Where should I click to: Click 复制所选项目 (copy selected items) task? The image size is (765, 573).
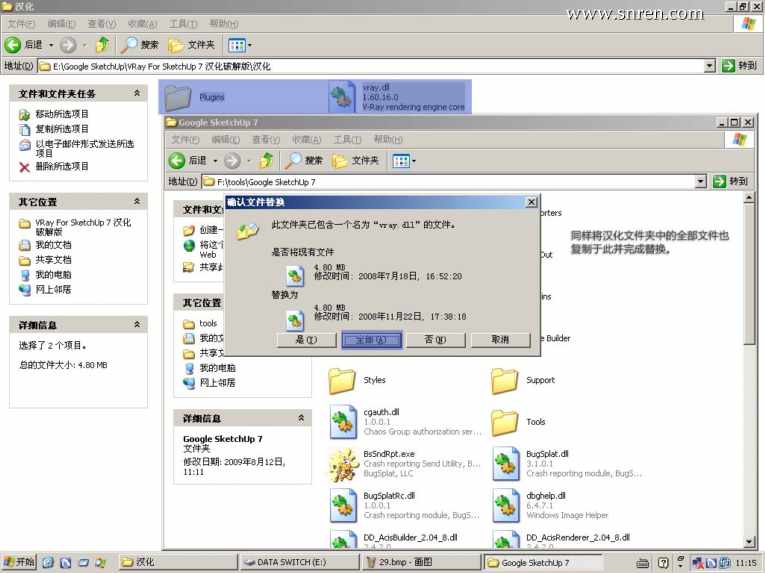tap(62, 129)
